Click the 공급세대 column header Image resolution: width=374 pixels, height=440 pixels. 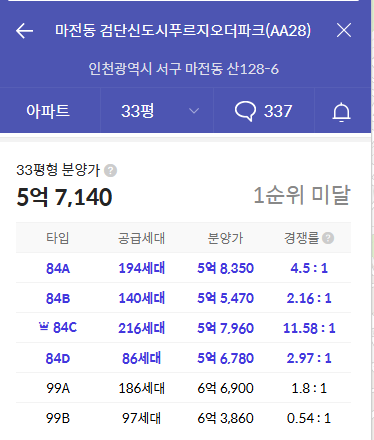click(x=142, y=238)
